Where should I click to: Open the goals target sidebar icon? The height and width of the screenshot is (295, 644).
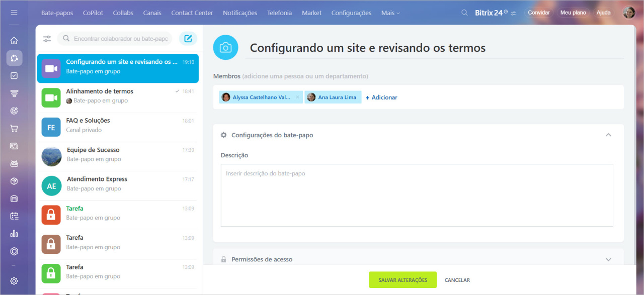click(14, 111)
